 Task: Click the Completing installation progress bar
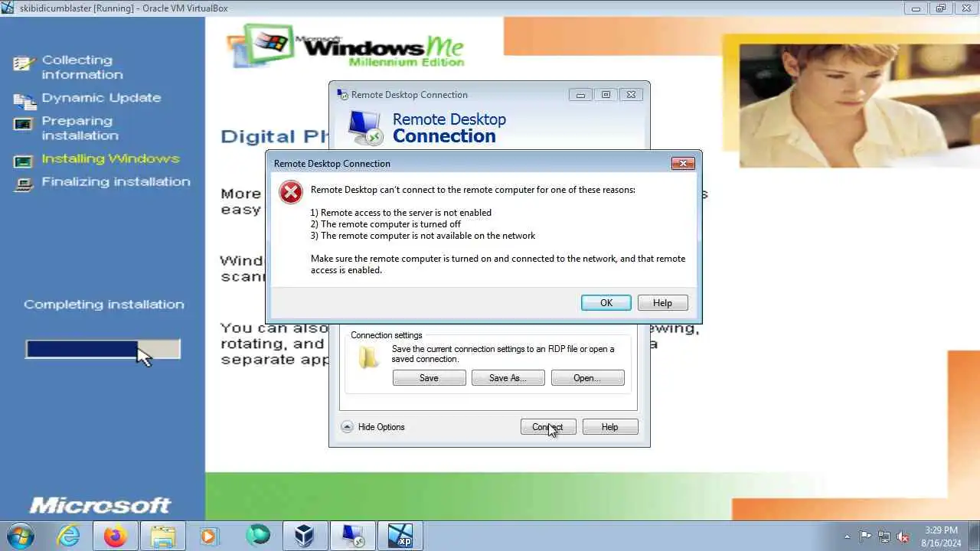pos(103,350)
